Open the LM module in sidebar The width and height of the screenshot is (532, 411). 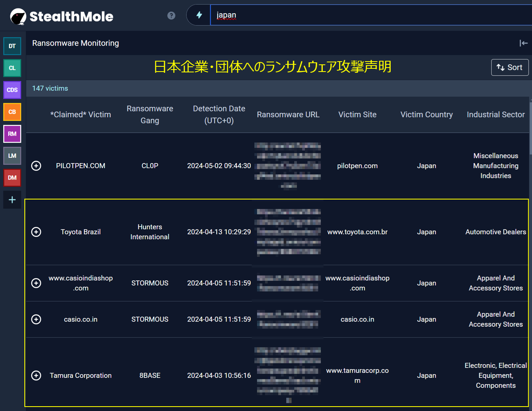(12, 156)
